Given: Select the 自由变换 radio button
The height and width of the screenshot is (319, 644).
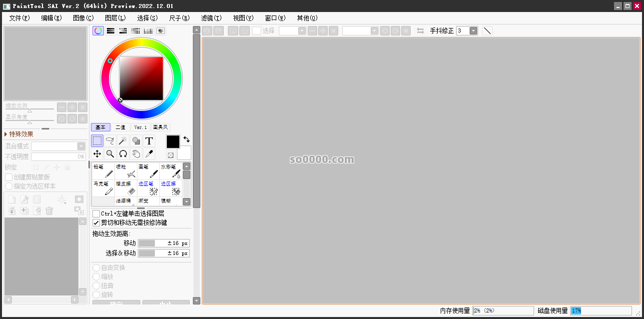Looking at the screenshot, I should [x=95, y=267].
